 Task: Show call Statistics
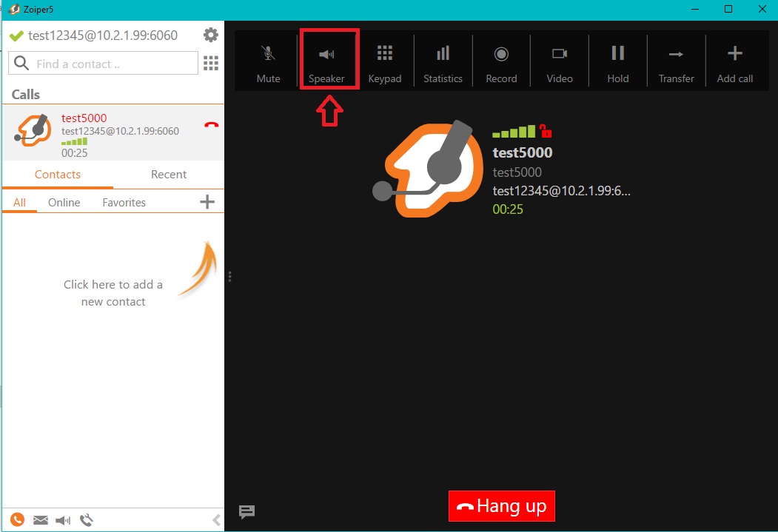click(443, 63)
